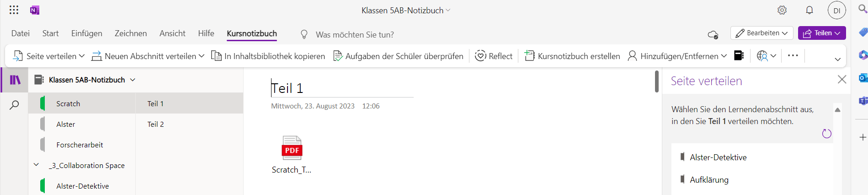Click the OneNote logo icon
This screenshot has height=195, width=868.
(35, 10)
